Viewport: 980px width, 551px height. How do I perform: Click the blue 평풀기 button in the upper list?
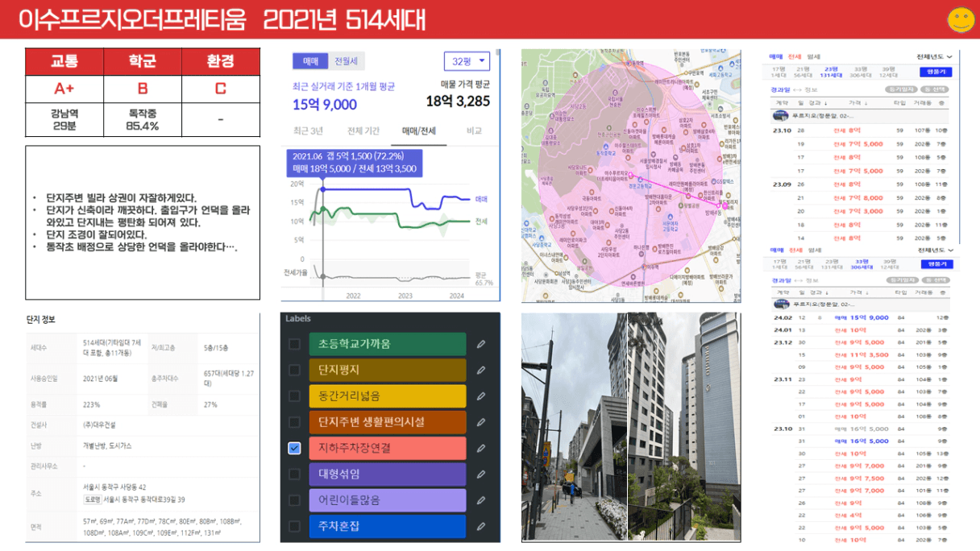pyautogui.click(x=935, y=72)
